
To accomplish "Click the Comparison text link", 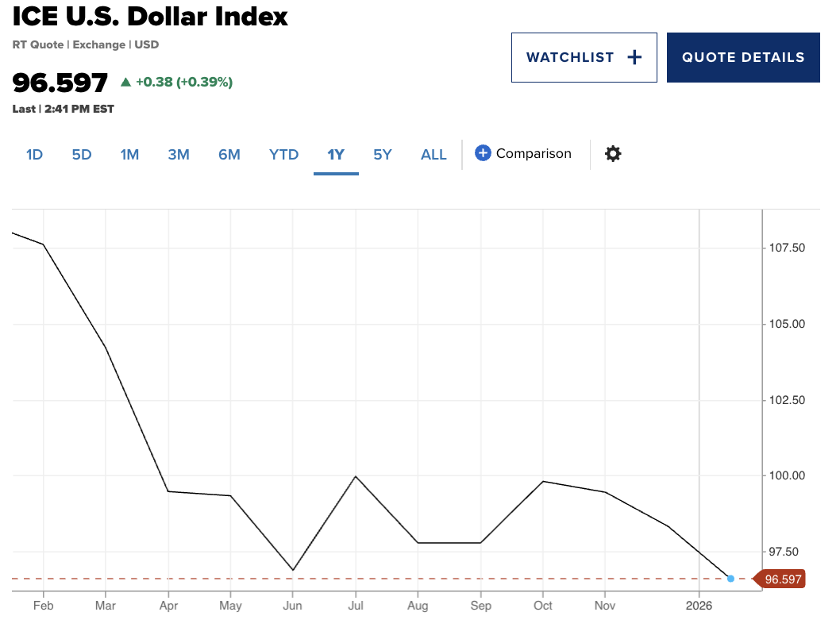I will [534, 153].
